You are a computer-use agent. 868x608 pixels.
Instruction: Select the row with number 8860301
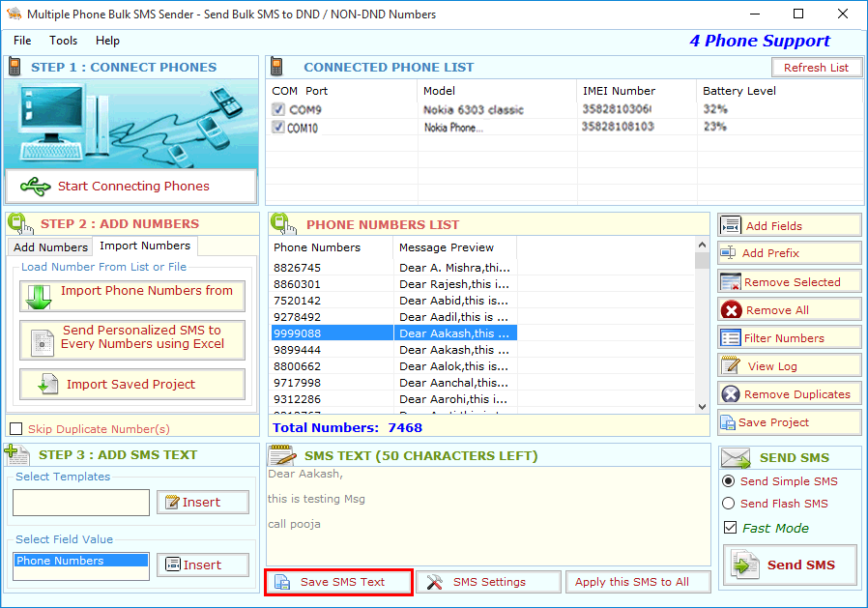[x=393, y=284]
